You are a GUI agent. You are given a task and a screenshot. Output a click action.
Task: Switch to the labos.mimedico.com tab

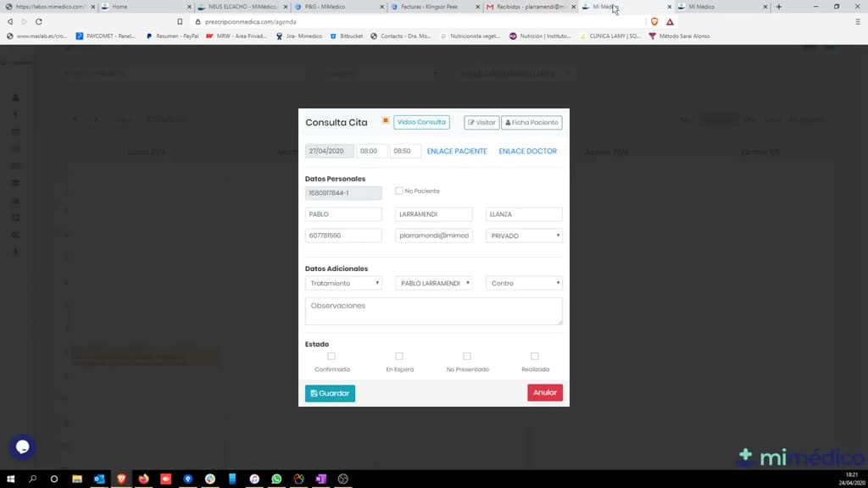click(x=49, y=7)
